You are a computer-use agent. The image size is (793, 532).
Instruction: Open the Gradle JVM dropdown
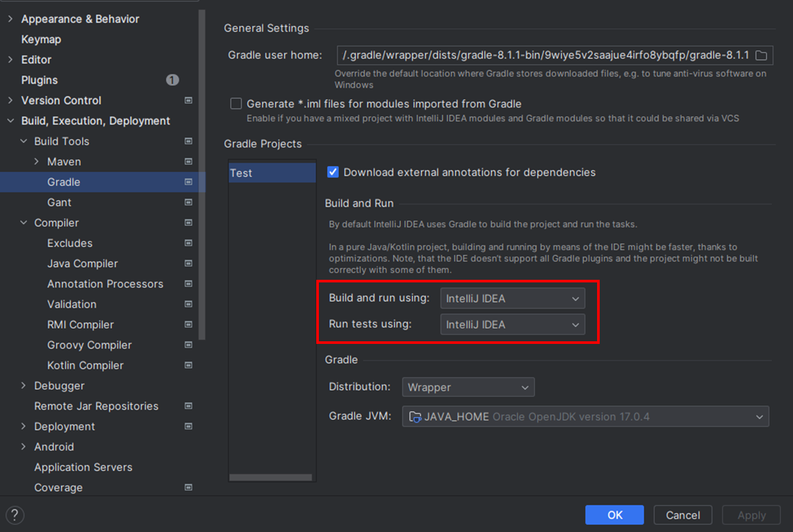[x=586, y=416]
